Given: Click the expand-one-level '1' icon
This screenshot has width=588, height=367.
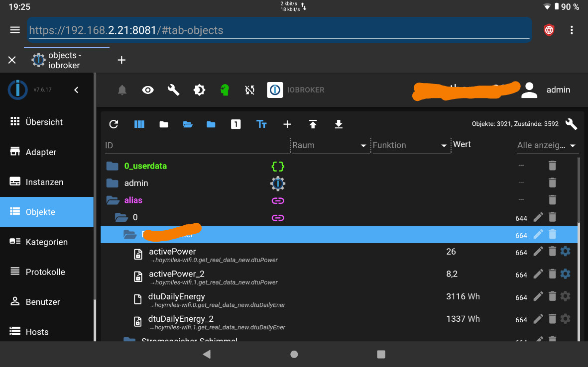Looking at the screenshot, I should [236, 124].
